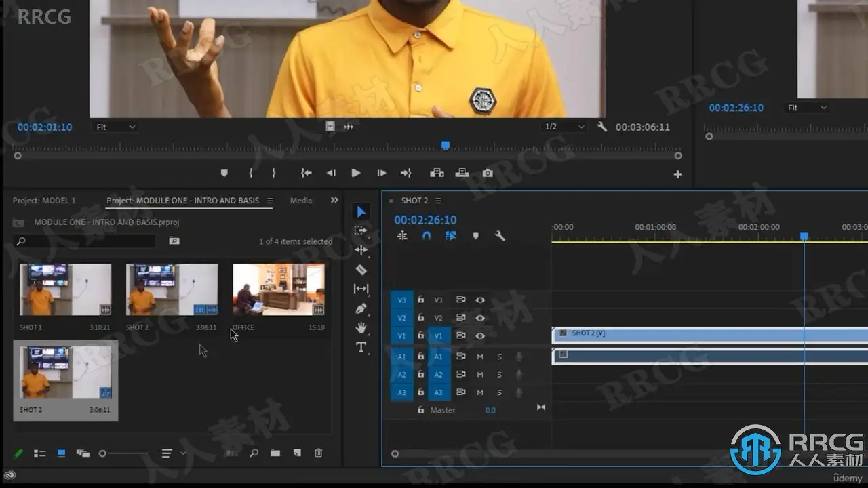Switch to the Project: MODEL 1 tab
The width and height of the screenshot is (868, 488).
coord(44,201)
